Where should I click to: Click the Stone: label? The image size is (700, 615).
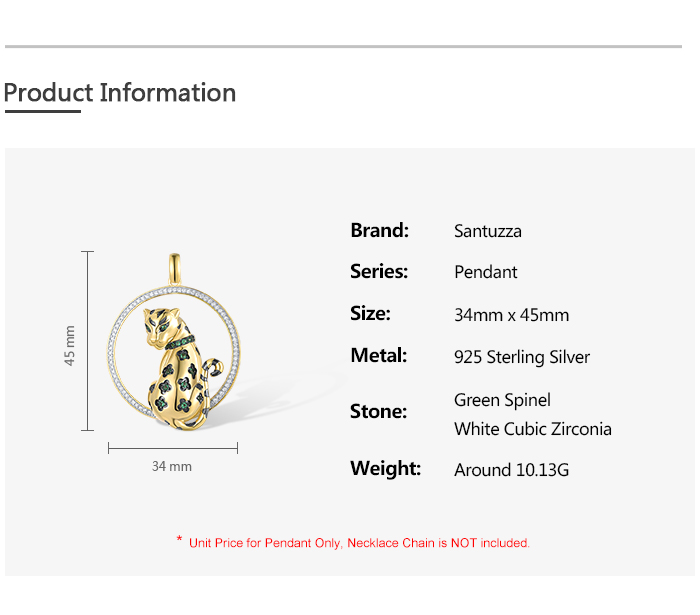pos(379,412)
